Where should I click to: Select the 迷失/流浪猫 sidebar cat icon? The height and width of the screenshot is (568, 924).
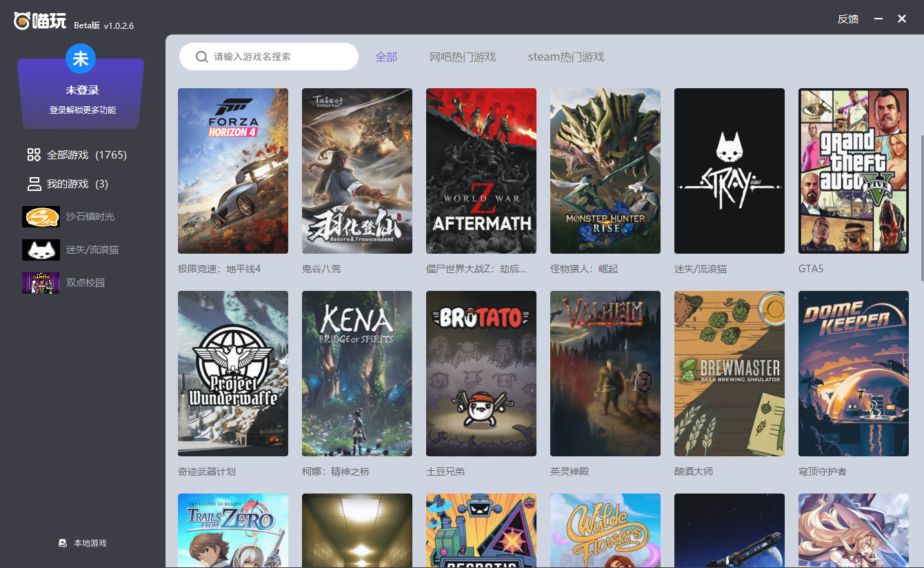[41, 250]
